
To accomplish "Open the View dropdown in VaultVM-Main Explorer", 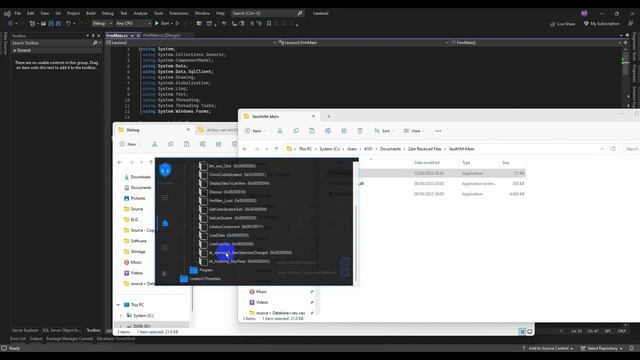I will pyautogui.click(x=413, y=131).
